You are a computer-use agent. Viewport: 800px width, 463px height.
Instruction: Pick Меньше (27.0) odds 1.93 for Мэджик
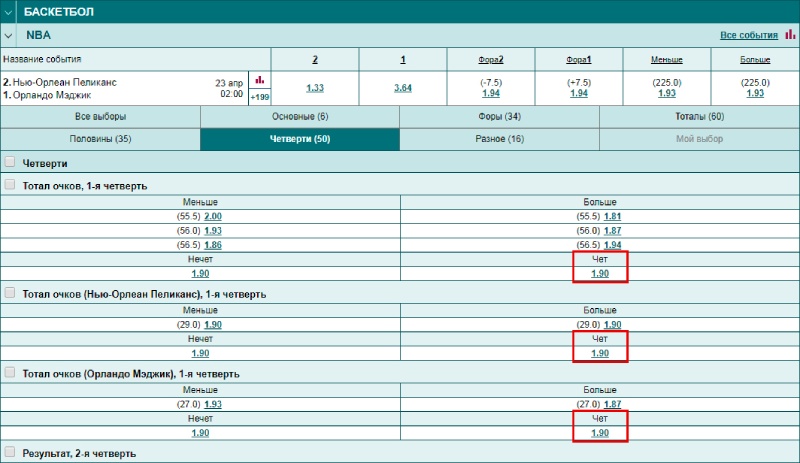pyautogui.click(x=213, y=404)
